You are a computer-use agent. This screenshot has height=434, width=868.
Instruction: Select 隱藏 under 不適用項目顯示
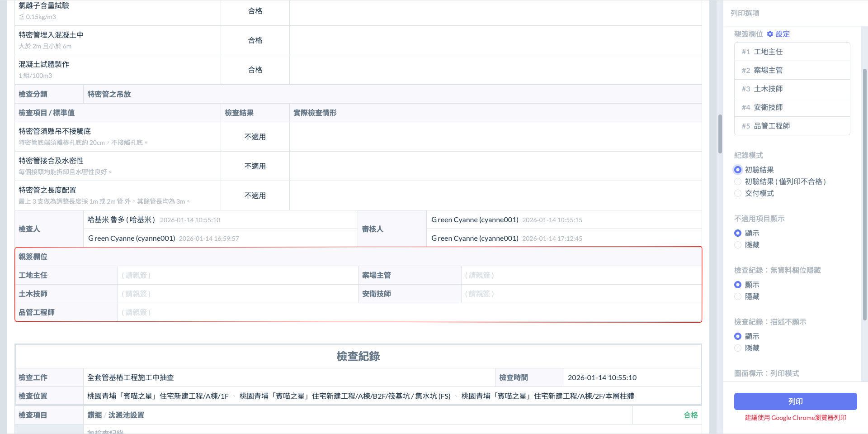tap(738, 245)
